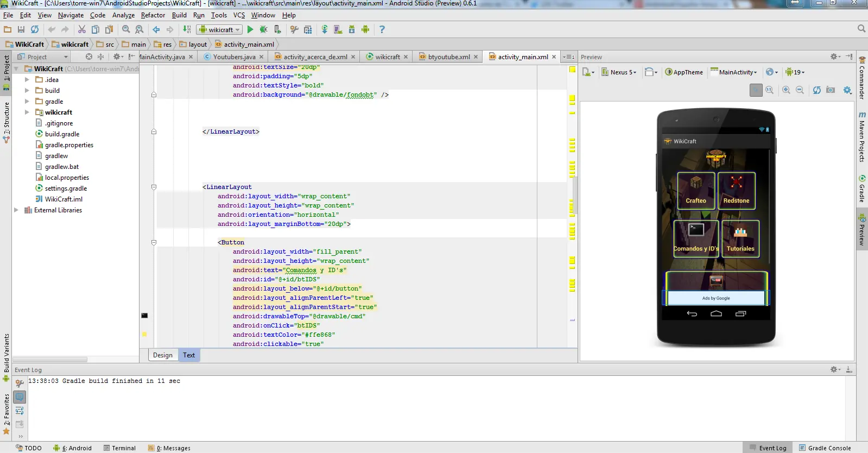Click the Help question mark icon
Screen dimensions: 868x453
[382, 29]
